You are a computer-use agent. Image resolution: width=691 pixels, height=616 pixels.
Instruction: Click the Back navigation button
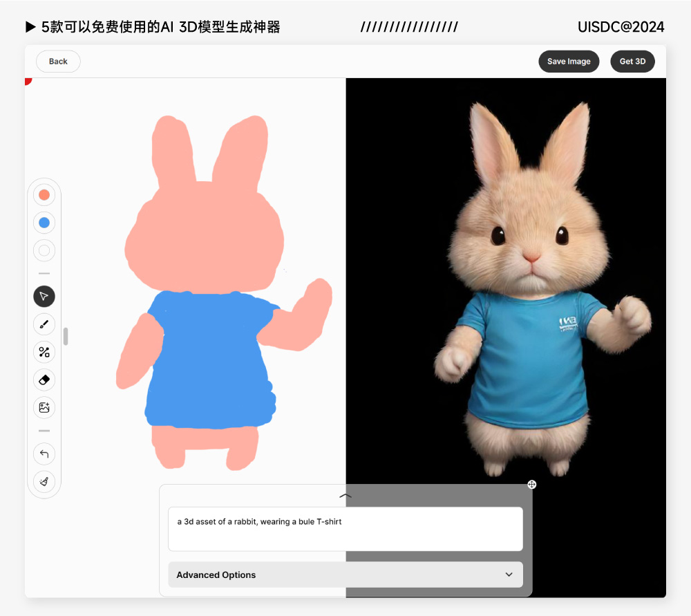point(57,61)
